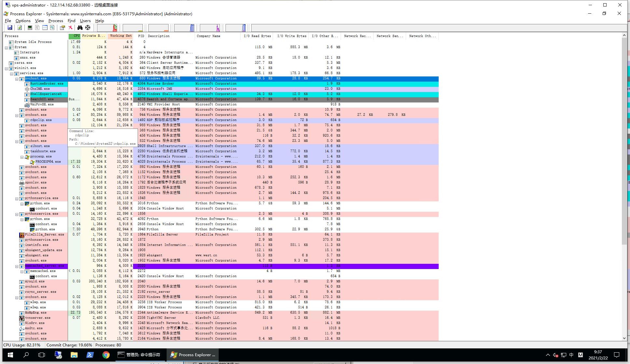Select the rdpclip.exe process row

[x=221, y=120]
